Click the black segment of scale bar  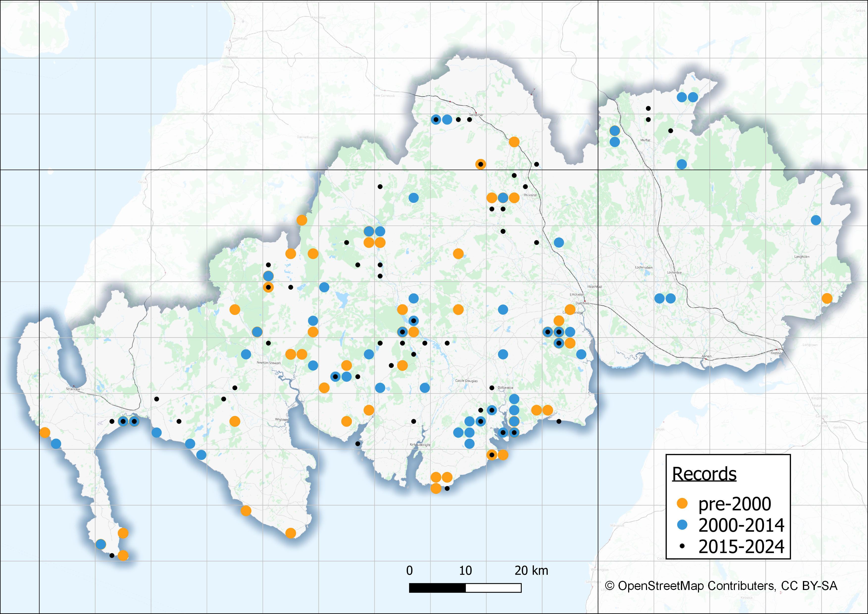coord(437,588)
